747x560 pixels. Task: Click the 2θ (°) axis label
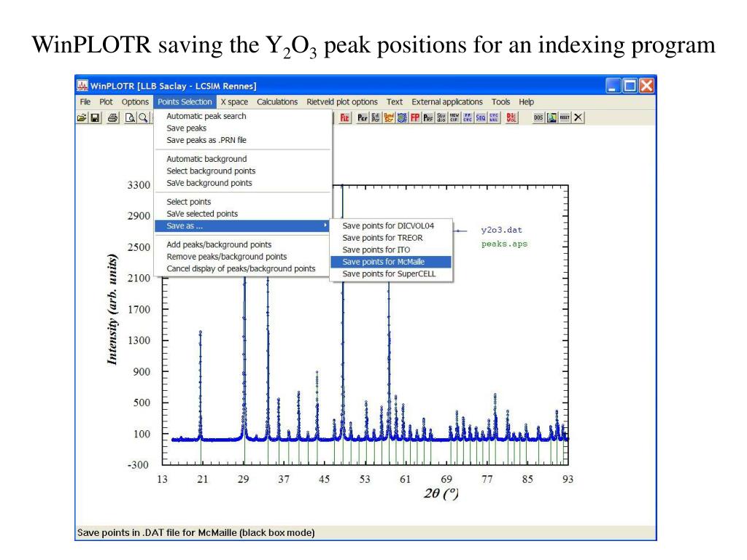(441, 494)
